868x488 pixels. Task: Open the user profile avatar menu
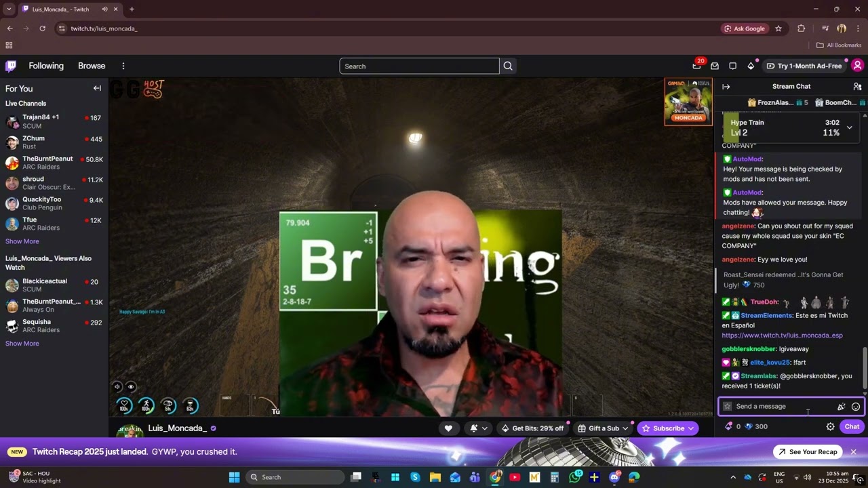tap(857, 66)
